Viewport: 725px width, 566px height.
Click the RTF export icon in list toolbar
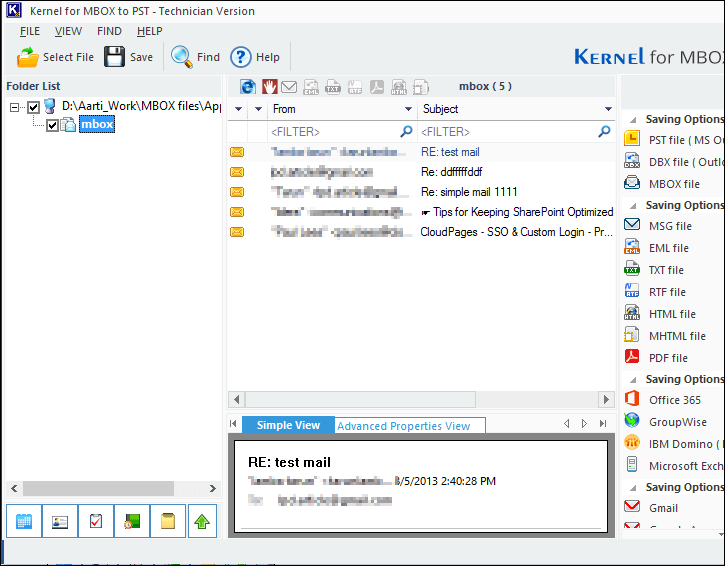tap(355, 86)
